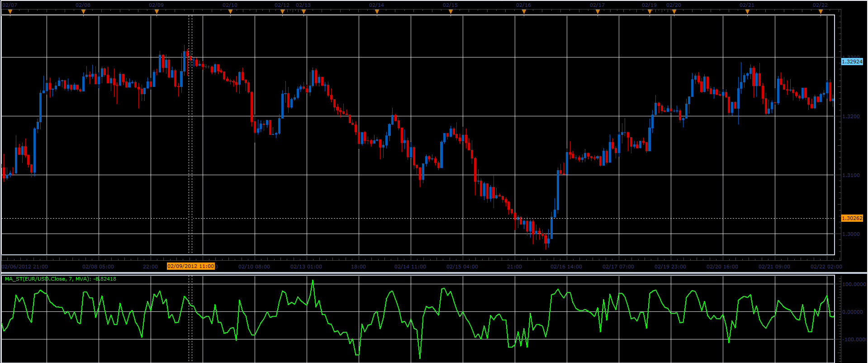Click the orange day marker under 02/09

tap(157, 12)
